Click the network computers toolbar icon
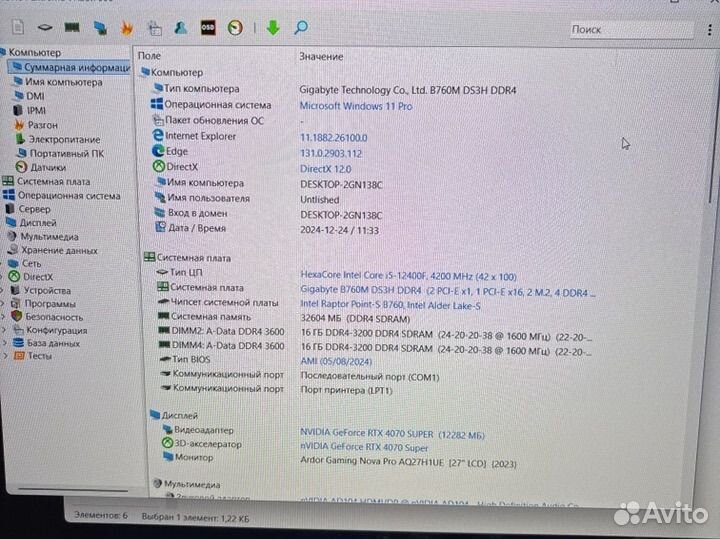Screen dimensions: 720x539 (100, 28)
